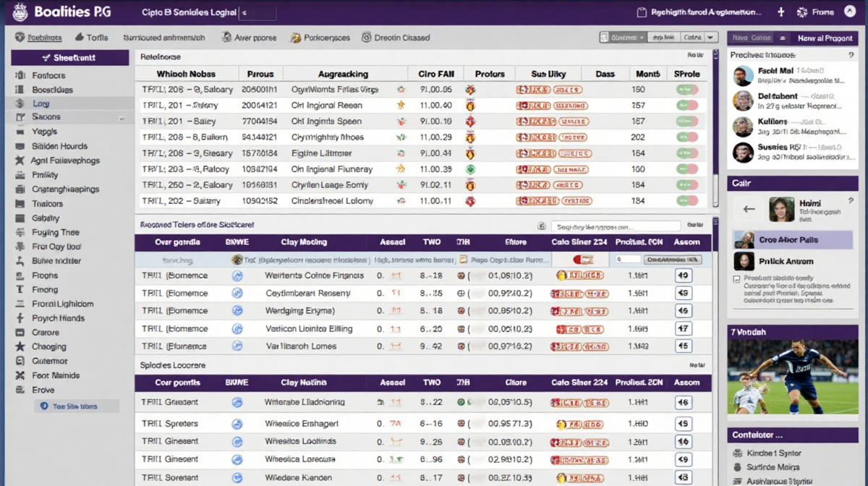Switch to the Dreotin Ciiased tab
Screen dimensions: 868x486
click(x=395, y=38)
